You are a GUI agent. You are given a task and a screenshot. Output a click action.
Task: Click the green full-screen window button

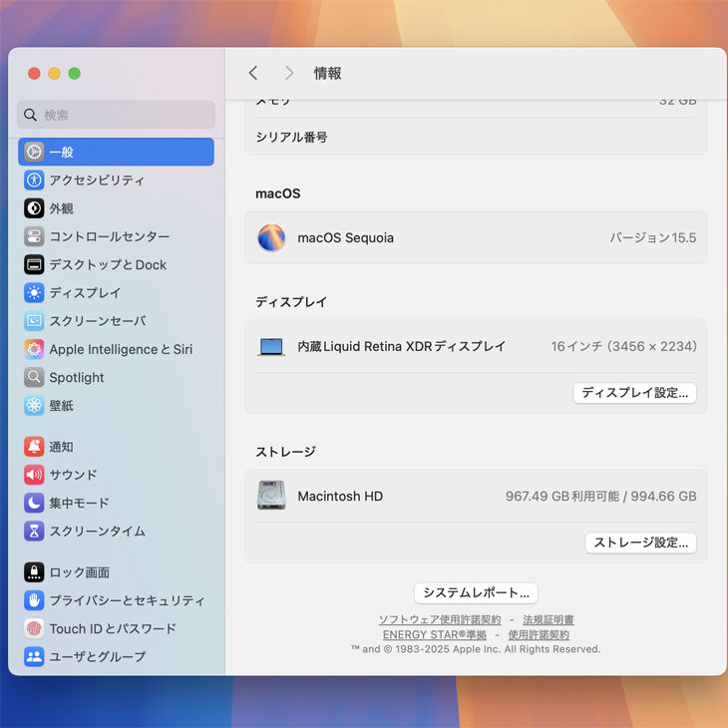[x=74, y=74]
